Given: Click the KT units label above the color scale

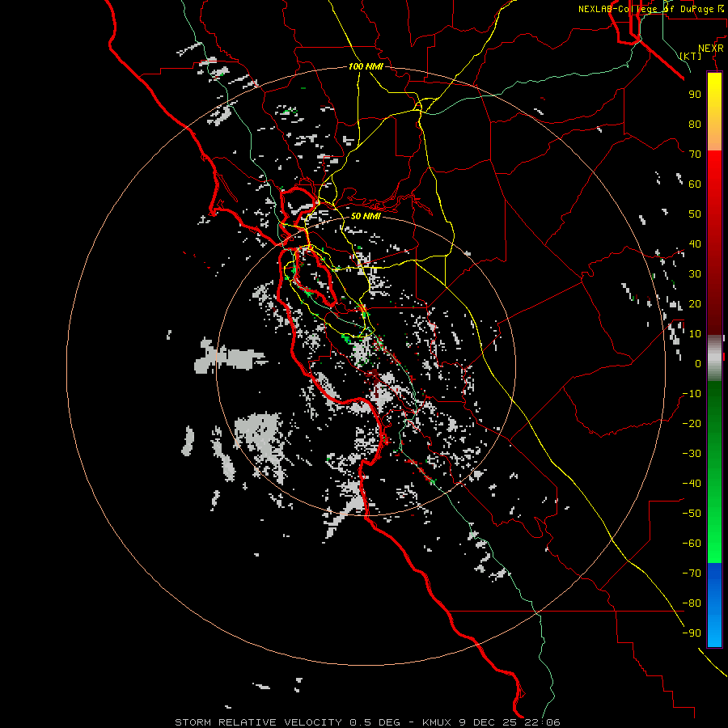Looking at the screenshot, I should click(x=691, y=56).
